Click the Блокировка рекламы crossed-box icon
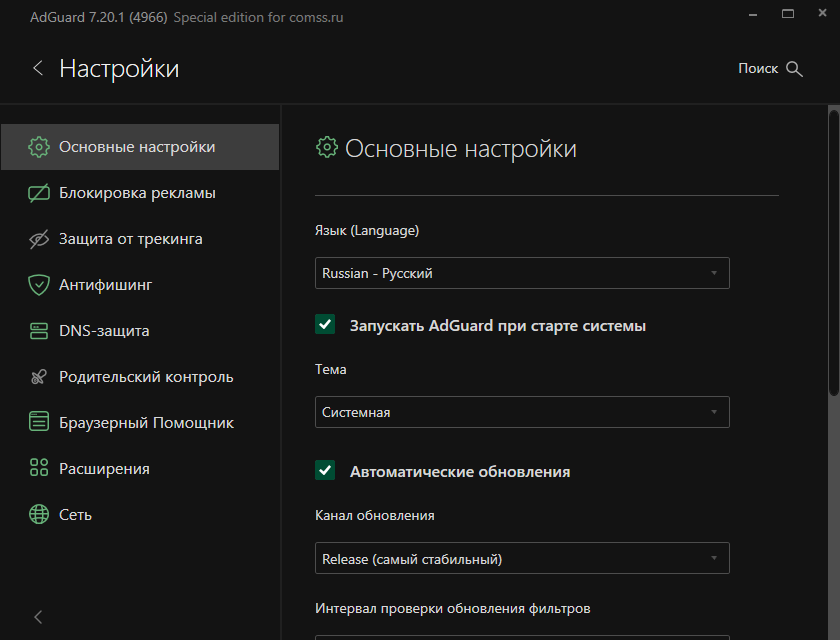The image size is (840, 640). [x=39, y=193]
